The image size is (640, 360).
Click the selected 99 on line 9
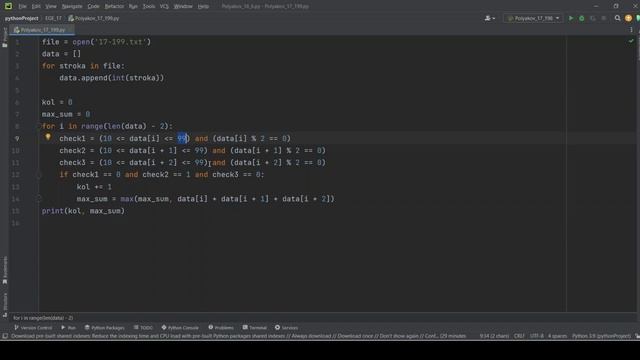182,139
